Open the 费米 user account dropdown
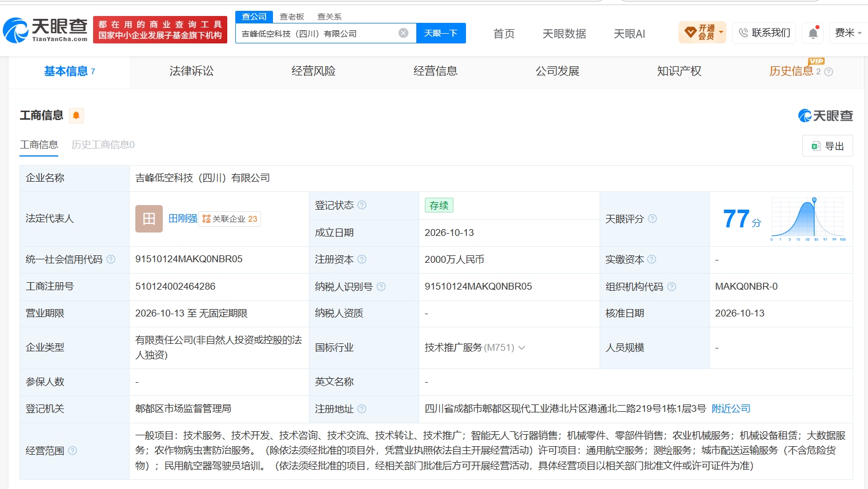The width and height of the screenshot is (868, 489). pyautogui.click(x=848, y=33)
